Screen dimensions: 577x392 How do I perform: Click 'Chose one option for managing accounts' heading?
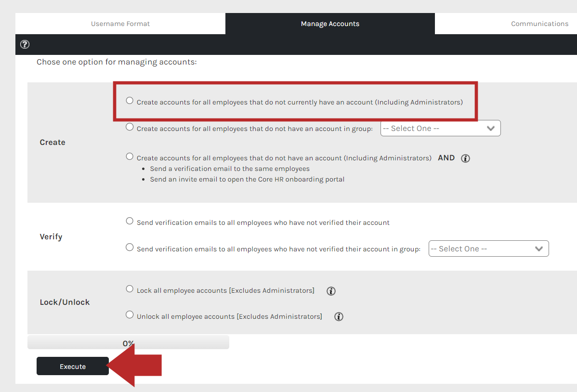coord(117,62)
